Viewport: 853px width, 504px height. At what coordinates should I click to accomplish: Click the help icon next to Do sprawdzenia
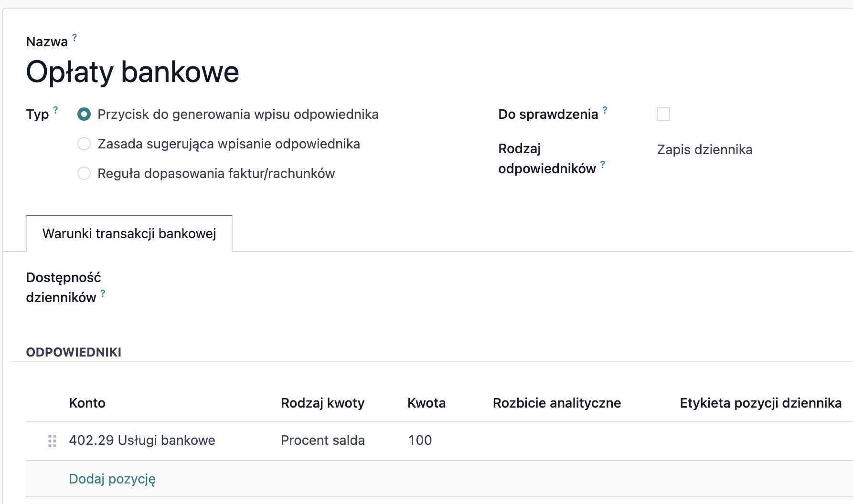[x=605, y=110]
